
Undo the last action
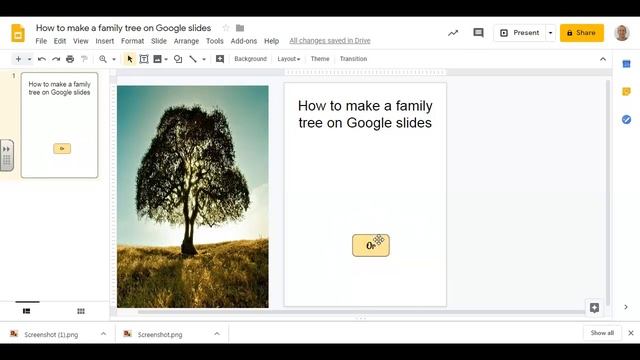point(42,59)
